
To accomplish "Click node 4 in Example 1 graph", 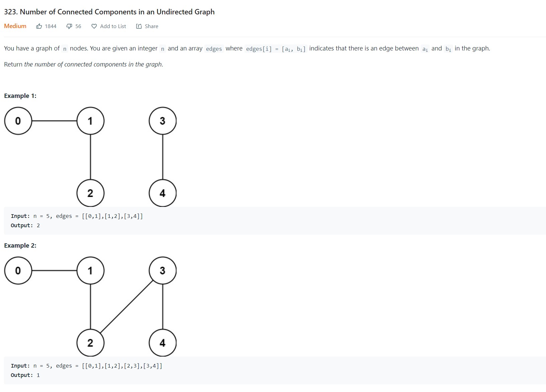I will pyautogui.click(x=162, y=193).
